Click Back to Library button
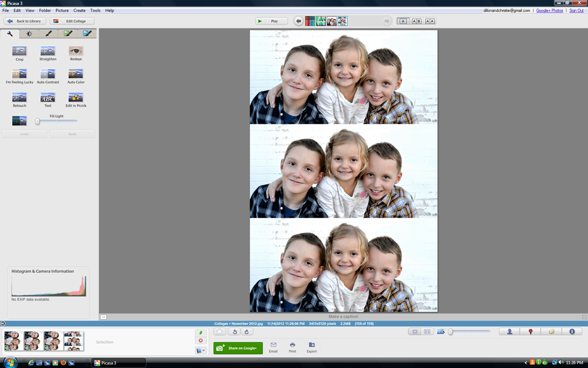Image resolution: width=588 pixels, height=368 pixels. click(x=25, y=21)
